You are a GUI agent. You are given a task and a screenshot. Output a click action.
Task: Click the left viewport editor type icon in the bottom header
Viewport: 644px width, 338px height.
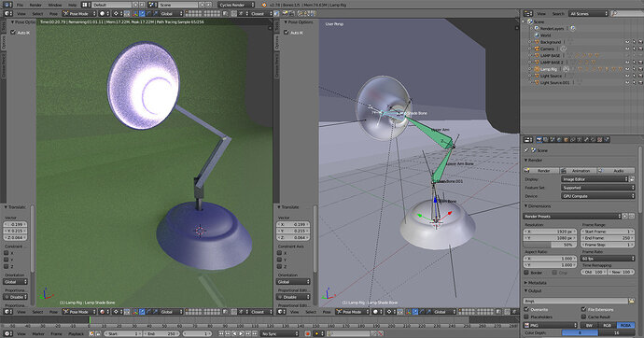7,312
